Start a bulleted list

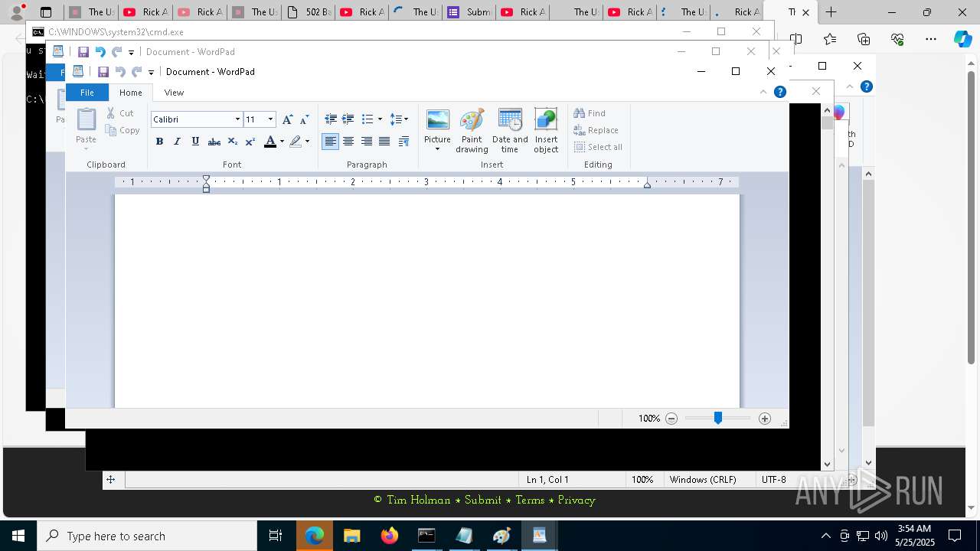click(367, 119)
